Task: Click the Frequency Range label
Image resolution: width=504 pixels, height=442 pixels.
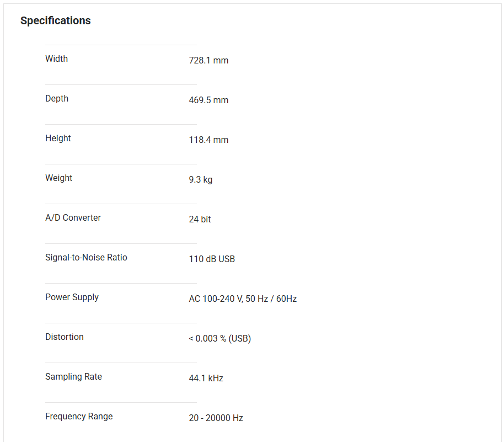Action: pyautogui.click(x=79, y=417)
